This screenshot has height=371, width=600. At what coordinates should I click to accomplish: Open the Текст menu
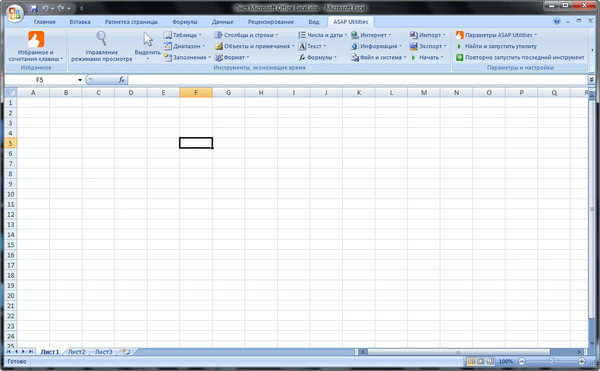[312, 46]
